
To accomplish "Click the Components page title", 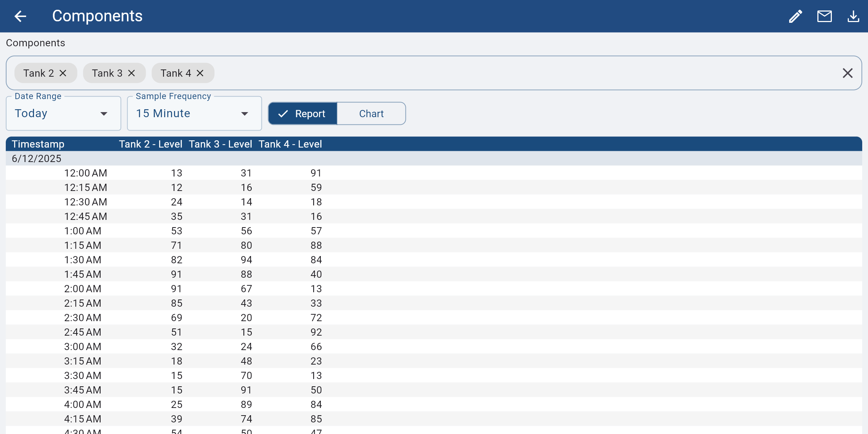I will 97,16.
